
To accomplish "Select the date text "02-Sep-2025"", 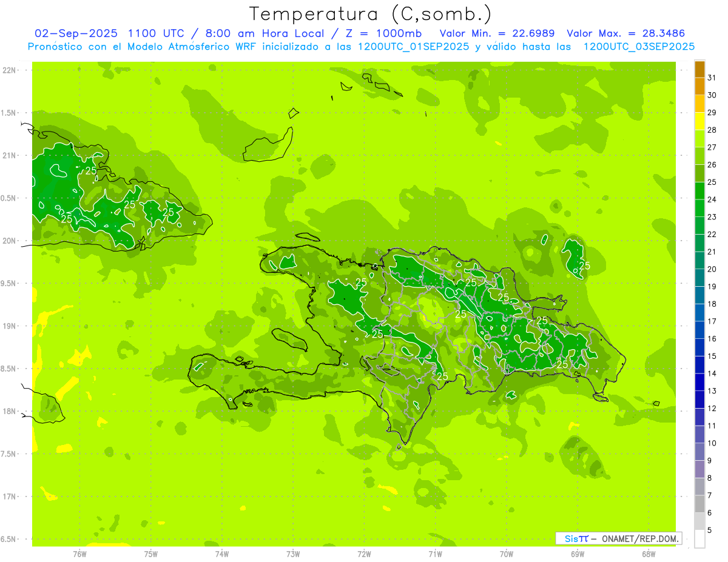I will [x=77, y=33].
